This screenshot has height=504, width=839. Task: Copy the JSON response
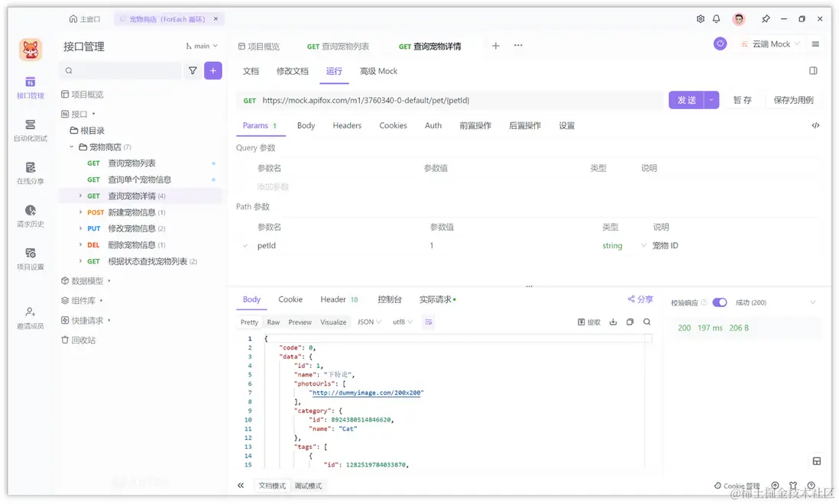point(630,321)
